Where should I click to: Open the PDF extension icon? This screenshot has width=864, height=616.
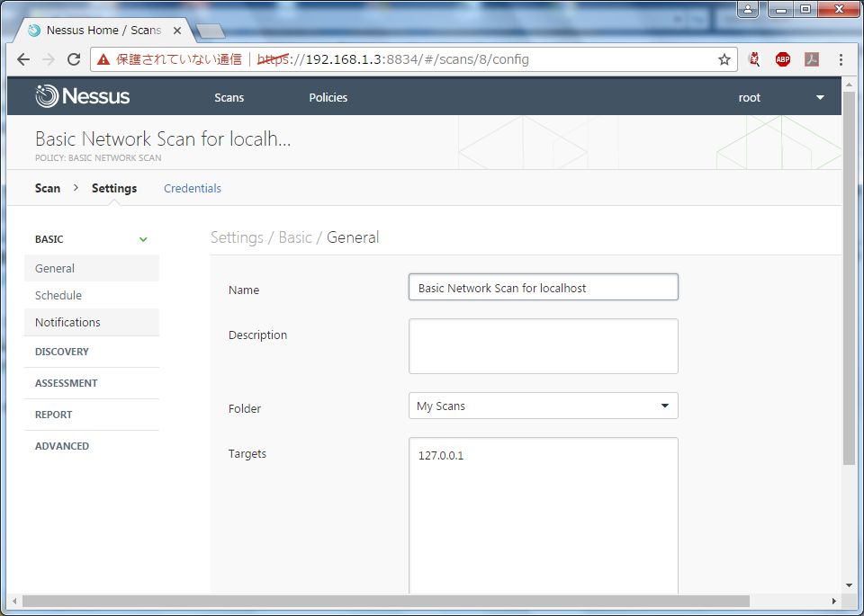coord(811,59)
